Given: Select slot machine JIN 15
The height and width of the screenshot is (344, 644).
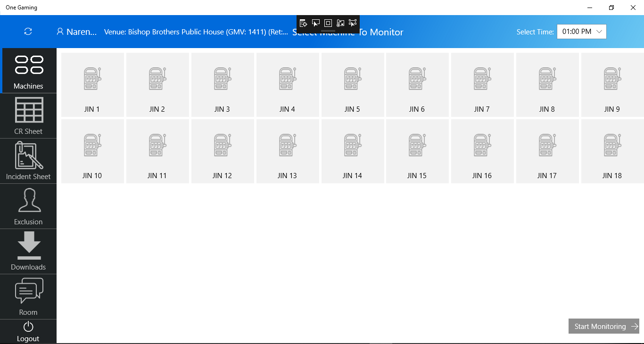Looking at the screenshot, I should tap(417, 151).
